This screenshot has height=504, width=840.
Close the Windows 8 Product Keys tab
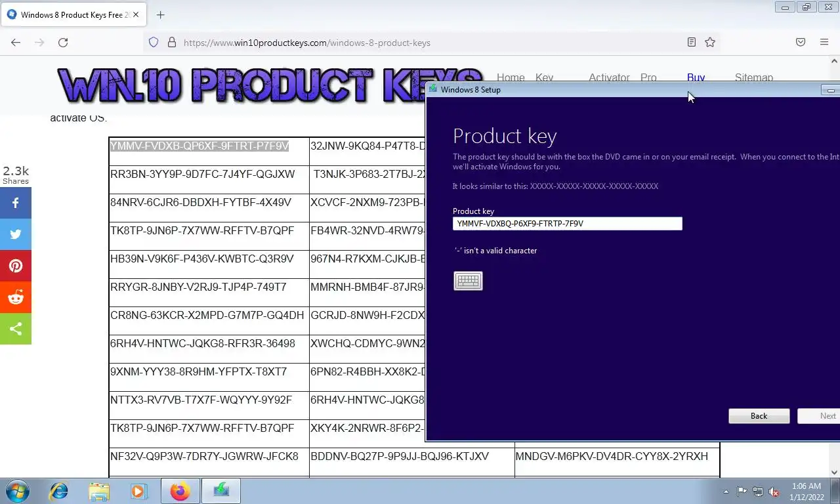tap(136, 14)
